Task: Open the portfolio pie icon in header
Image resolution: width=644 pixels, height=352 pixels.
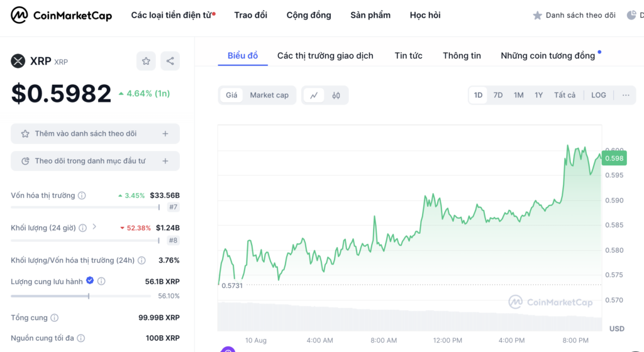Action: pos(631,16)
